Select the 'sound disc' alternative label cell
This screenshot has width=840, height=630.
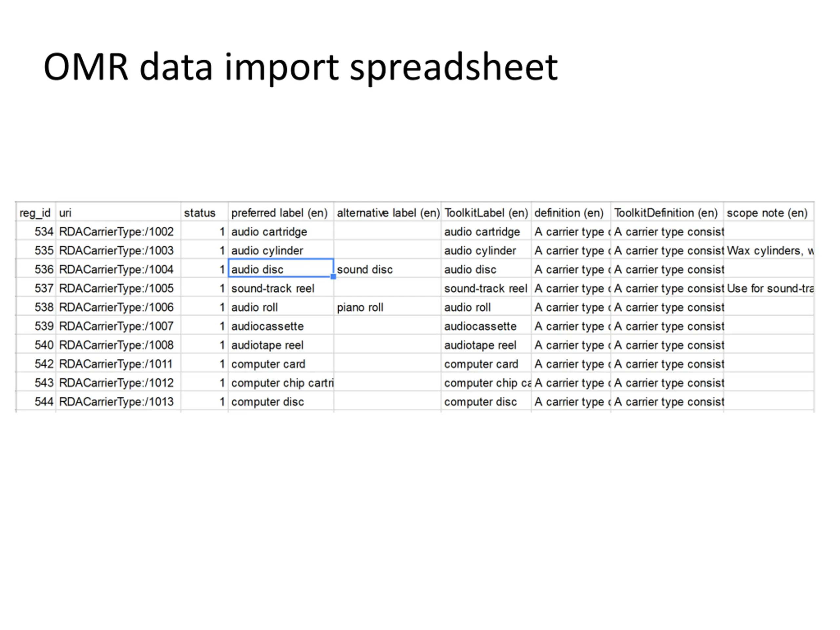pyautogui.click(x=387, y=269)
